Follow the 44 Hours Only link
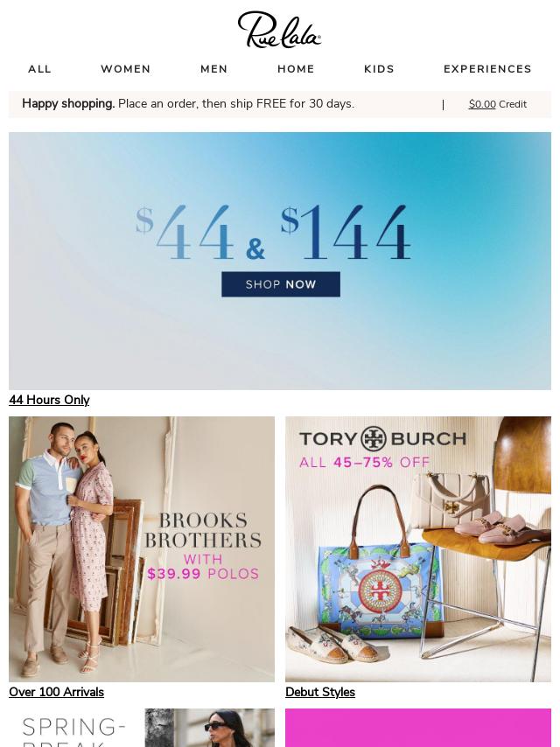 (49, 400)
